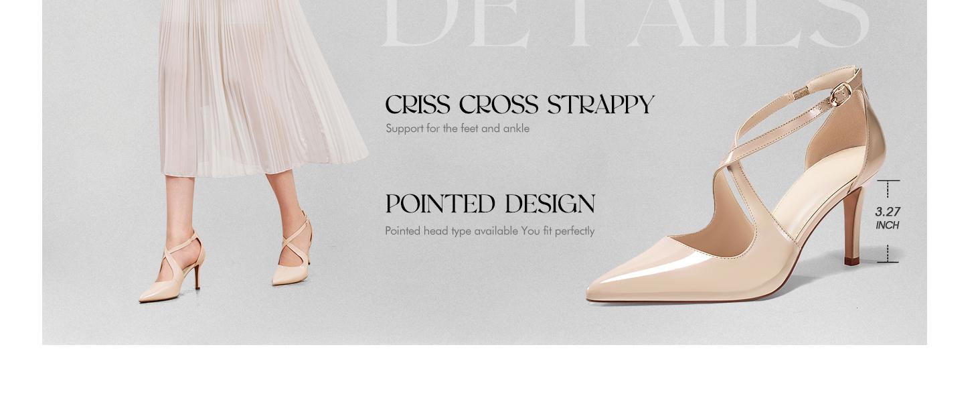The width and height of the screenshot is (980, 402).
Task: Click the CRISS CROSS STRAPPY heading
Action: pyautogui.click(x=519, y=105)
